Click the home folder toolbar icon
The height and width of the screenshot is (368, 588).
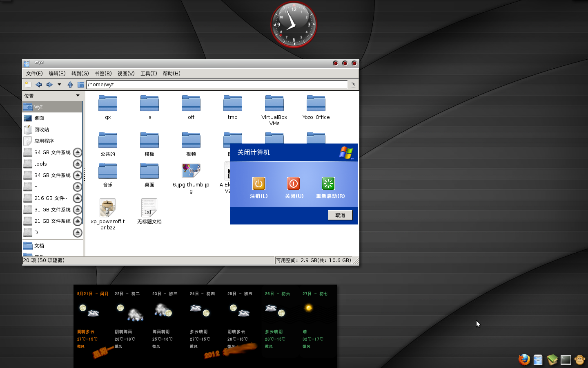(81, 85)
